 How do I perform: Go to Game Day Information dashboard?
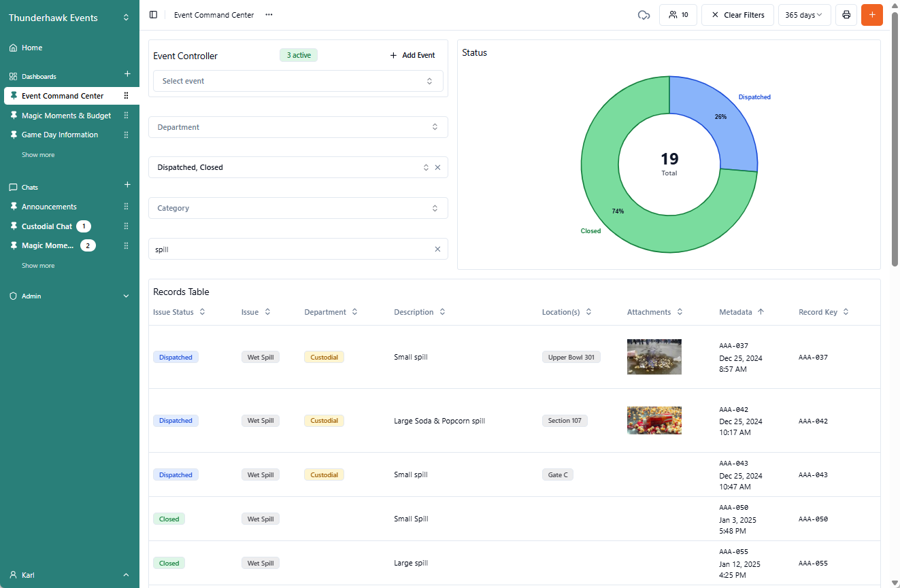[60, 135]
